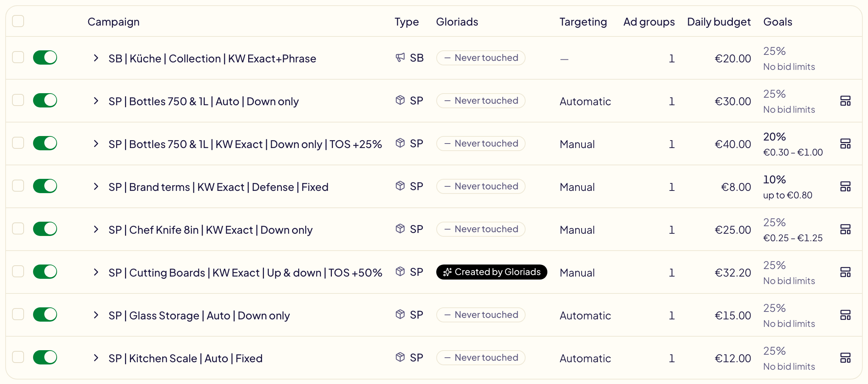
Task: Expand Kitchen Scale Auto campaign chevron
Action: [96, 358]
